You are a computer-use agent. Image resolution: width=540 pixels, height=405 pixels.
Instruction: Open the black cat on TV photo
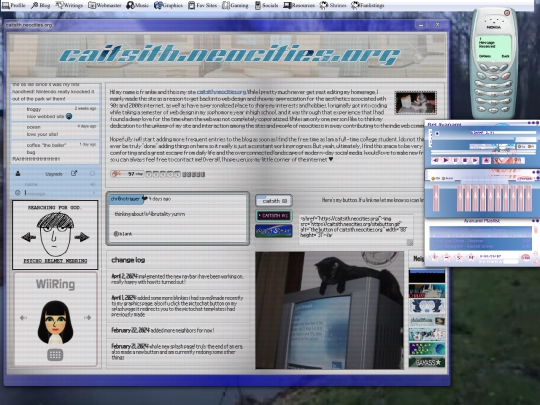(330, 310)
